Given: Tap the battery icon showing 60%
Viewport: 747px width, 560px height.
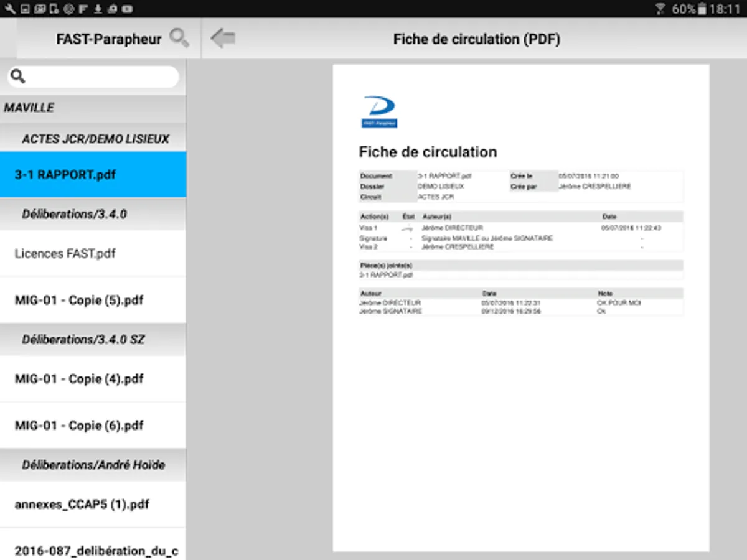Looking at the screenshot, I should 702,9.
